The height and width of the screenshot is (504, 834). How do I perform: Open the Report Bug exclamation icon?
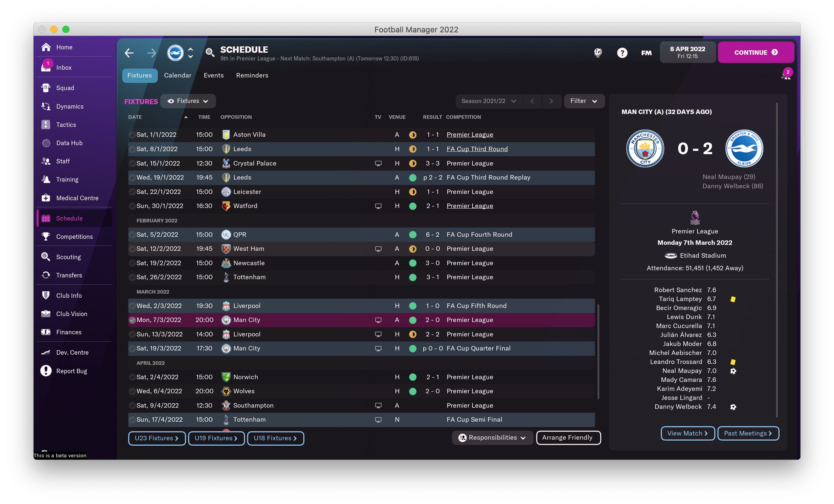pyautogui.click(x=46, y=371)
